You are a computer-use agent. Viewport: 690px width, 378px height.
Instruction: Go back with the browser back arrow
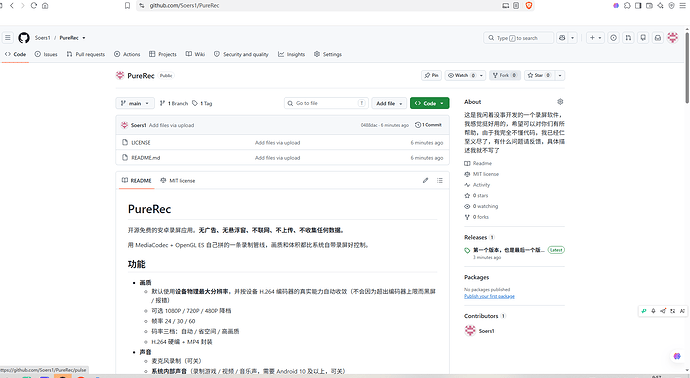tap(12, 6)
